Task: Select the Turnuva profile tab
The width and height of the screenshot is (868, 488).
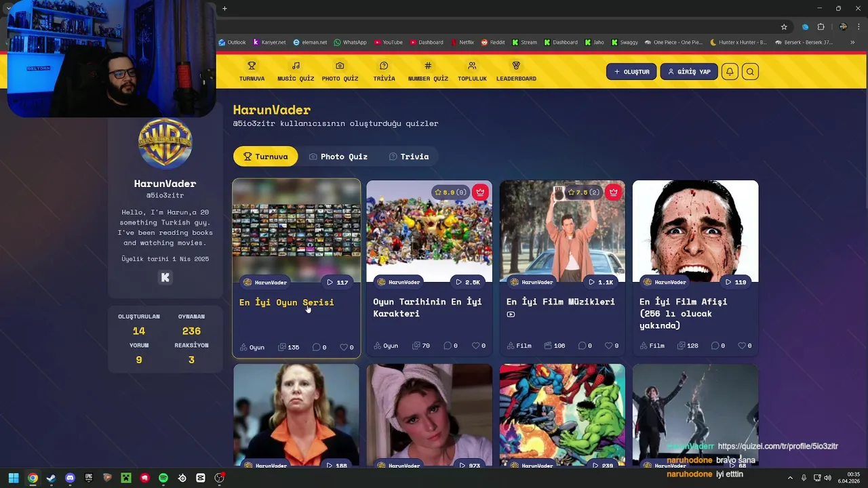Action: (265, 157)
